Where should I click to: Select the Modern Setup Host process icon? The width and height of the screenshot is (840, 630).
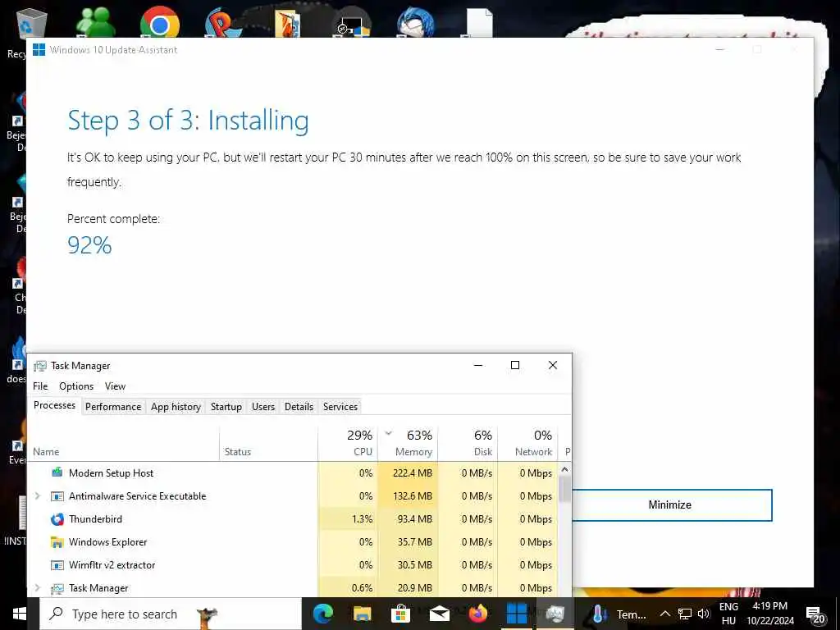click(57, 472)
